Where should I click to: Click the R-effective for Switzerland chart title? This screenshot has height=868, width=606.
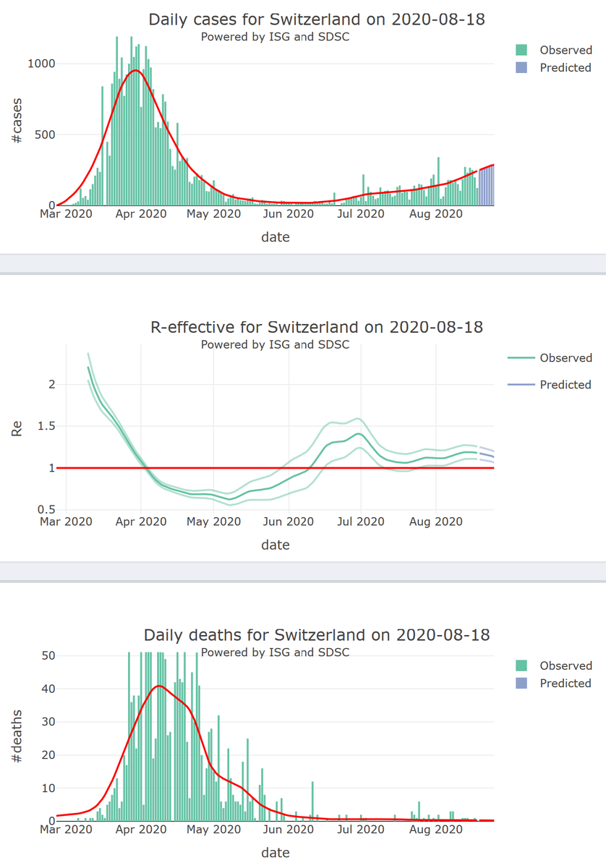pos(317,328)
